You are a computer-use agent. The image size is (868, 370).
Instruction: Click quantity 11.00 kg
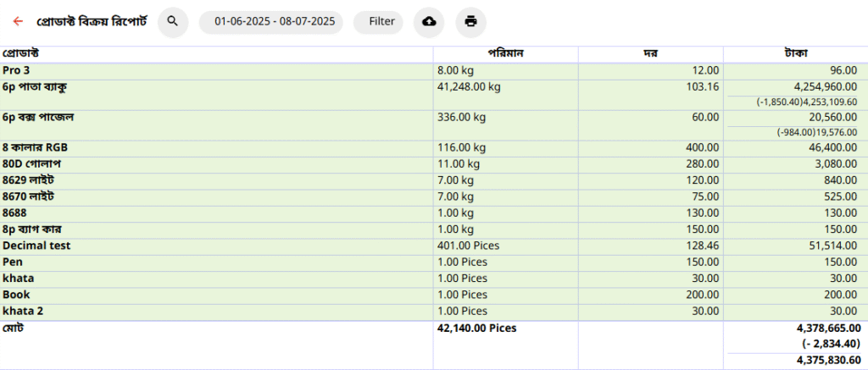click(x=459, y=163)
